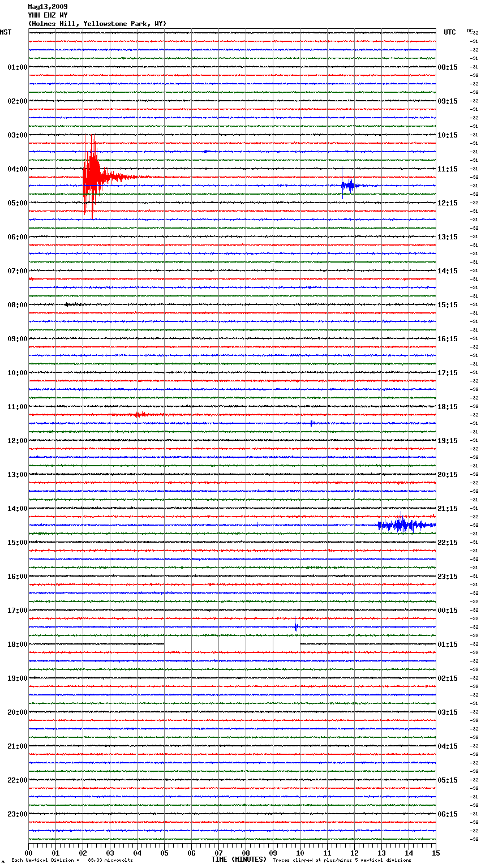Click the 04:15 UTC row label
The width and height of the screenshot is (481, 868).
click(x=448, y=746)
